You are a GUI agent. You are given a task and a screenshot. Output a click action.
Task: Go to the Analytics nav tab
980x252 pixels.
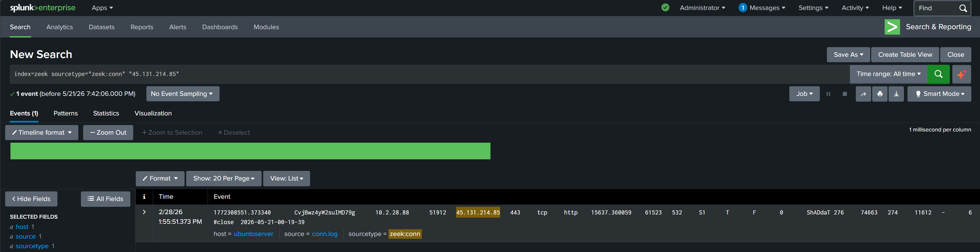coord(60,27)
